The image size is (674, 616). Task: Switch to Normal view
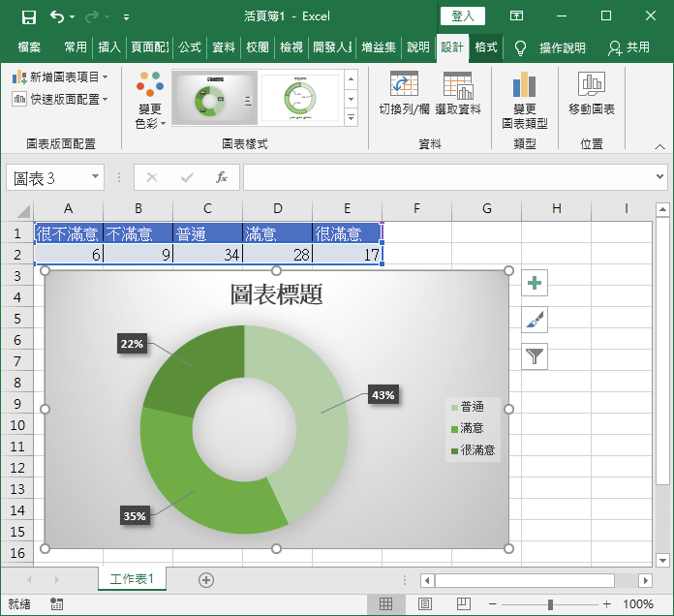click(386, 604)
